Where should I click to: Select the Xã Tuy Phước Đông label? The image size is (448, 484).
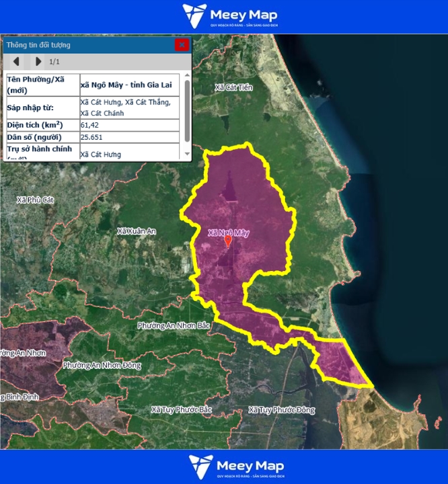[x=281, y=409]
